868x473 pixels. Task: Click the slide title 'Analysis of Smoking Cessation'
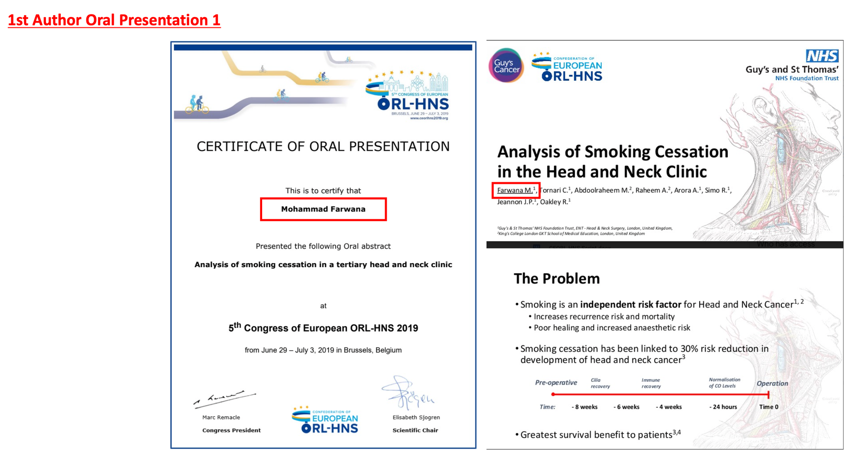tap(612, 152)
